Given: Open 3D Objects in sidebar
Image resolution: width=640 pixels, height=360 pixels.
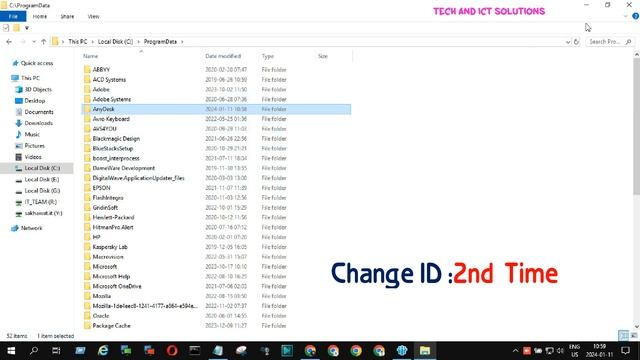Looking at the screenshot, I should (x=33, y=89).
